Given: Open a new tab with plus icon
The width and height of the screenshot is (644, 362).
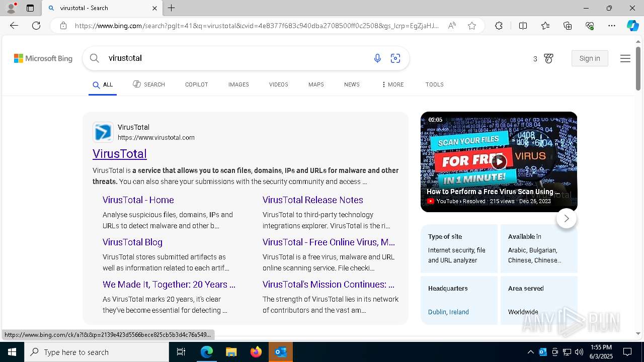Looking at the screenshot, I should 172,8.
